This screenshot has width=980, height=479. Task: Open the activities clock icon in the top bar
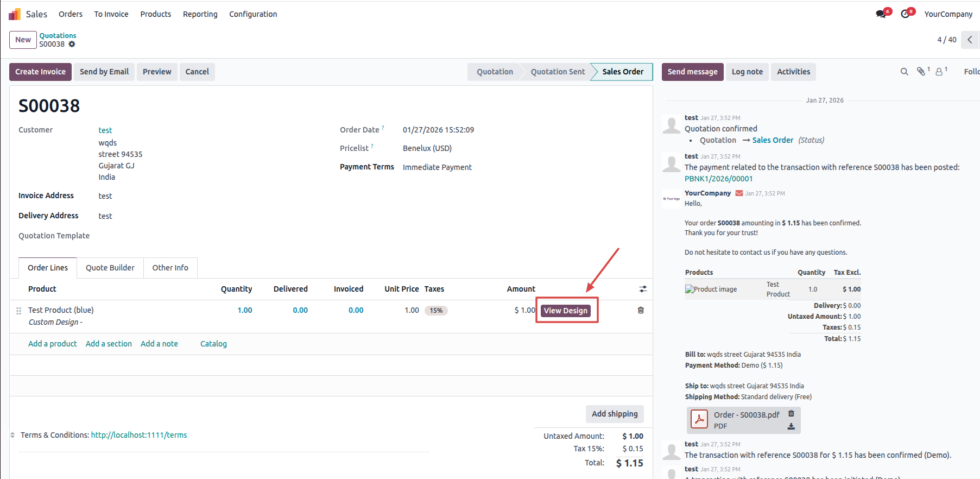click(x=905, y=14)
